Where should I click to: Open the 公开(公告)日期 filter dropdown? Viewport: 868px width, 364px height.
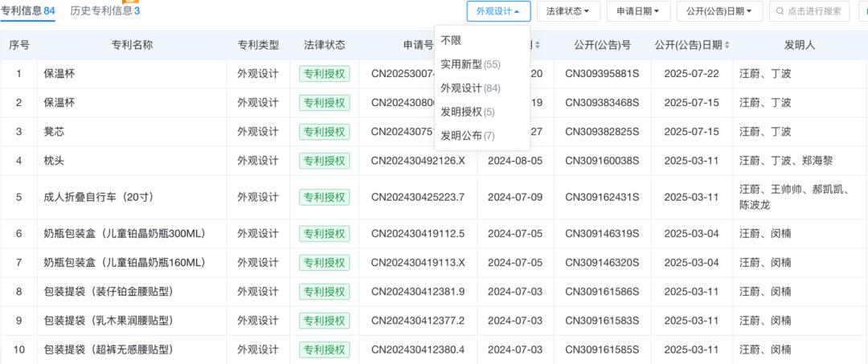tap(719, 11)
